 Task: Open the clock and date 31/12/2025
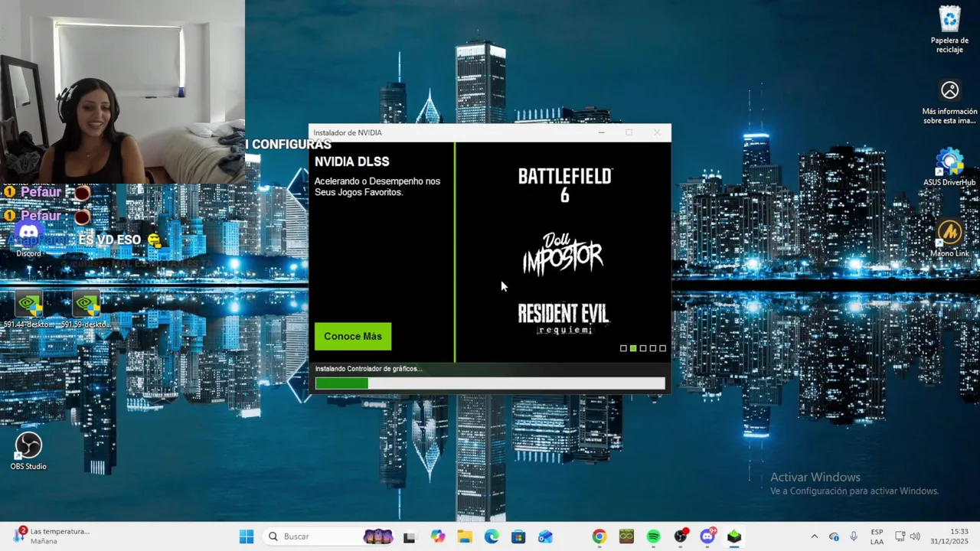[949, 536]
